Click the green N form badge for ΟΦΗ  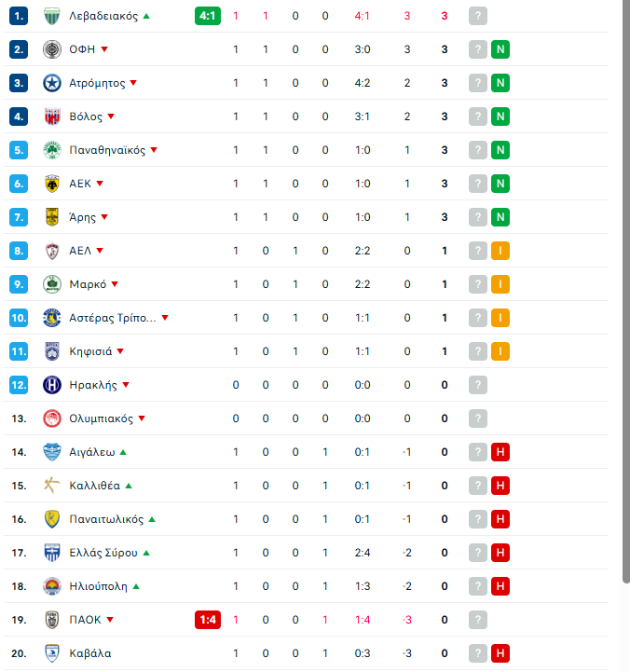click(500, 49)
